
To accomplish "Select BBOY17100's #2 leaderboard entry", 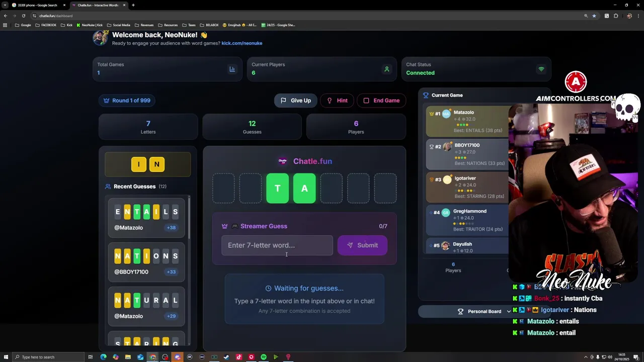I will tap(467, 154).
